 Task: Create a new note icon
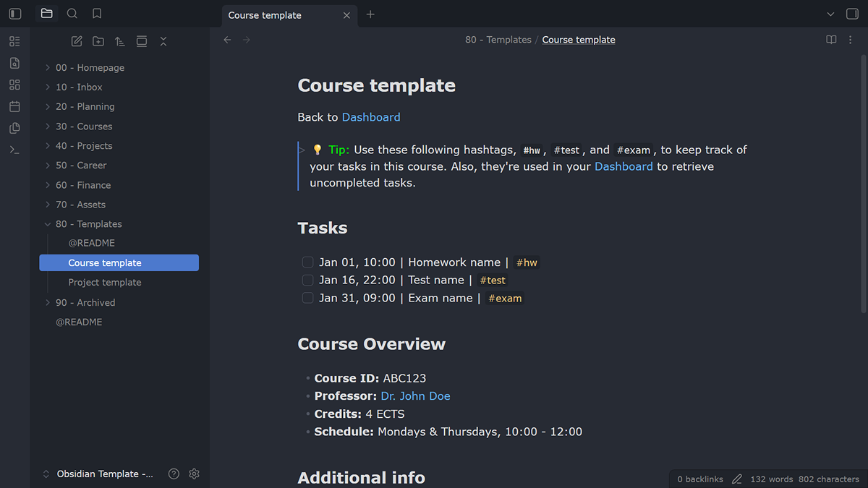click(x=77, y=41)
